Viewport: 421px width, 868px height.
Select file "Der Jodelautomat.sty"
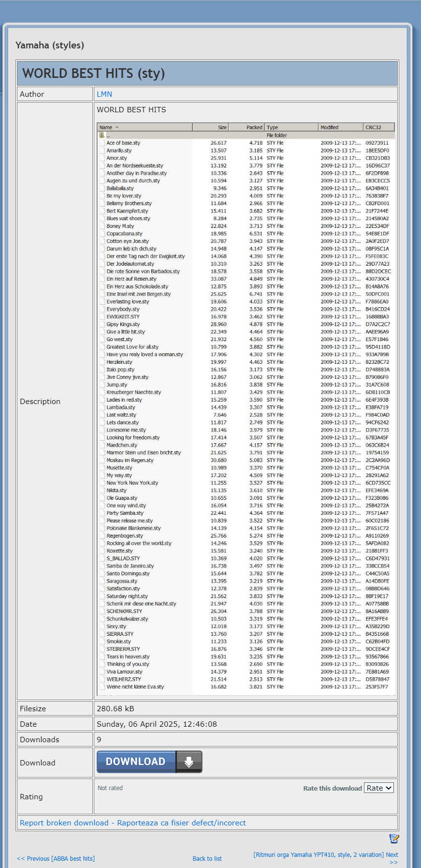click(x=131, y=264)
